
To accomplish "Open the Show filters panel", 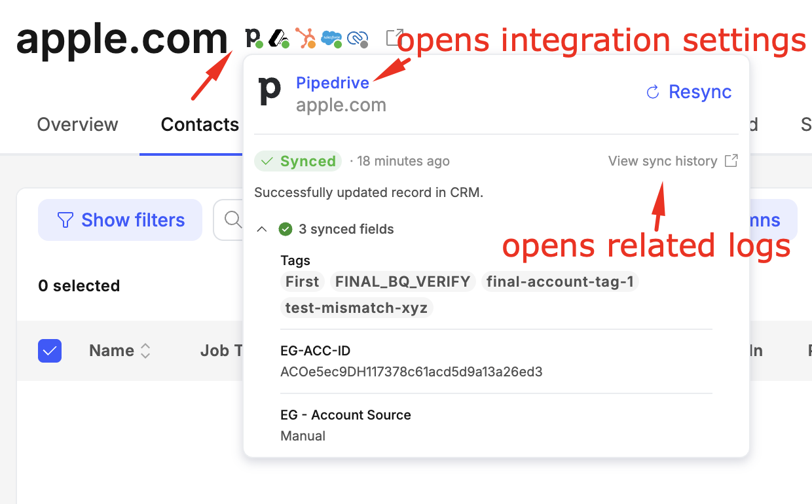I will 120,220.
